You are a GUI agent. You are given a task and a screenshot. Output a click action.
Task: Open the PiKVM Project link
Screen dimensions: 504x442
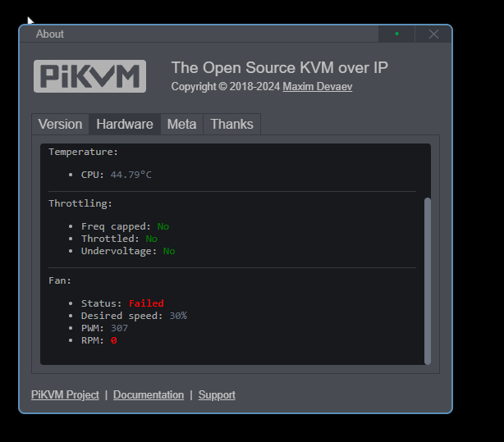[65, 394]
